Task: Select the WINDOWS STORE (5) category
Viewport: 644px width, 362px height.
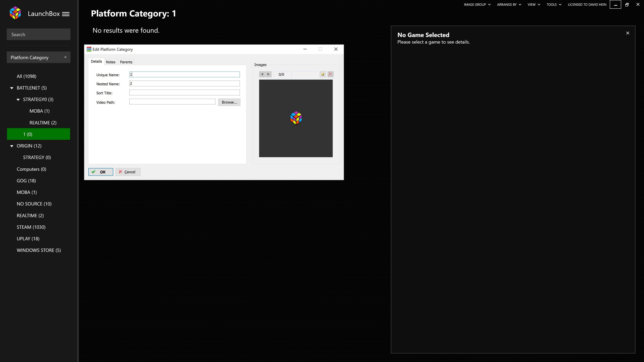Action: (x=39, y=250)
